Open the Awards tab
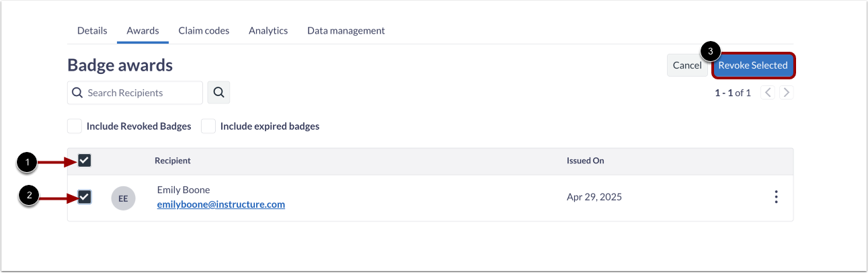This screenshot has width=868, height=273. tap(143, 31)
